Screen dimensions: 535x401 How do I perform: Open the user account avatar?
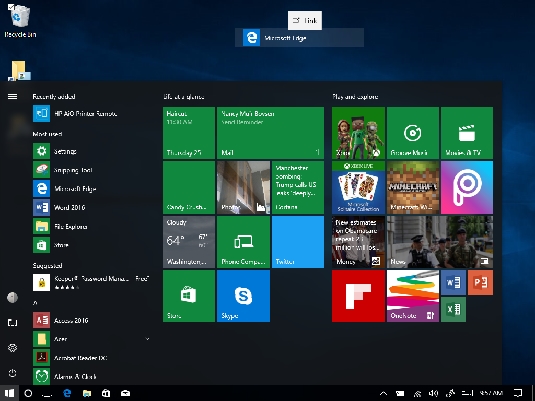tap(12, 298)
